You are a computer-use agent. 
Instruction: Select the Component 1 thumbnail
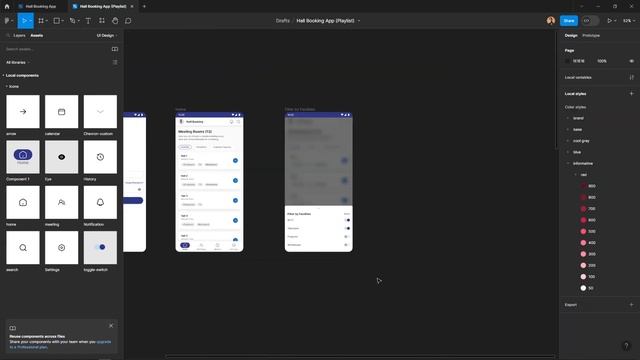click(23, 157)
